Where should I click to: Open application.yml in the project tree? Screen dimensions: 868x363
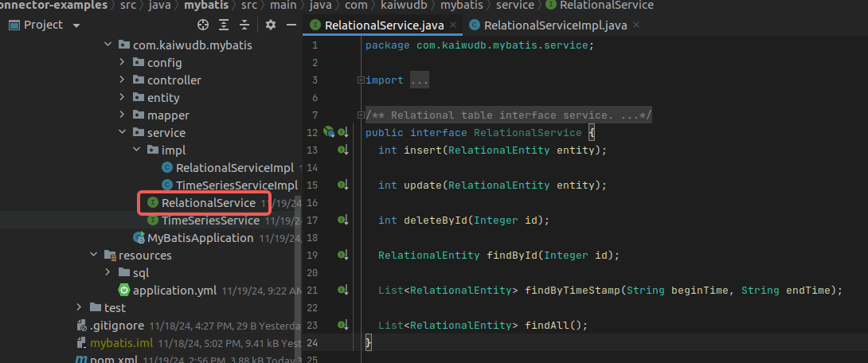click(x=175, y=291)
